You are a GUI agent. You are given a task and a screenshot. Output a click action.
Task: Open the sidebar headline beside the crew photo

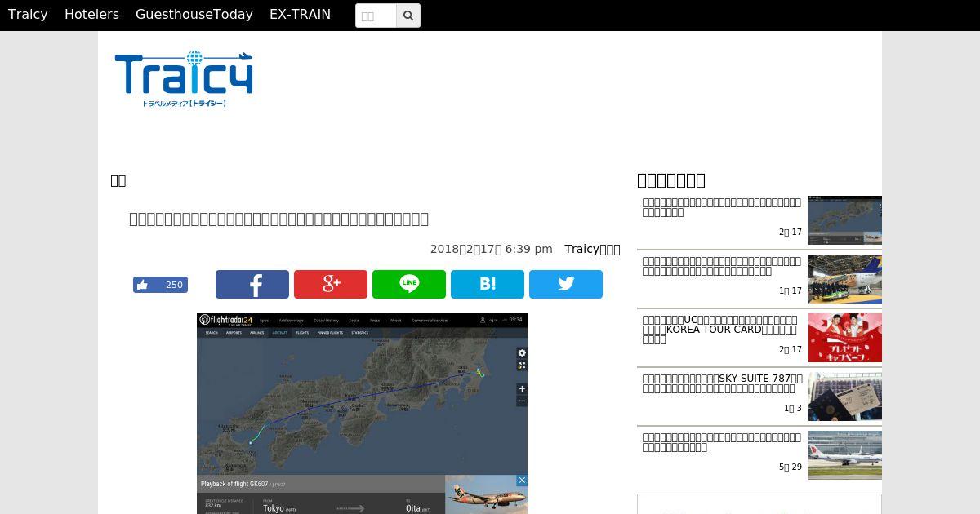(722, 266)
